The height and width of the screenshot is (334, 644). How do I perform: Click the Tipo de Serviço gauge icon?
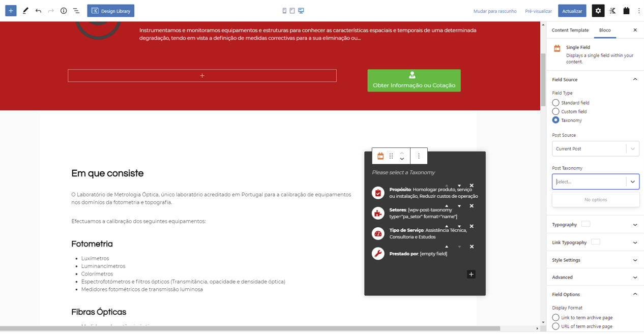(x=378, y=233)
